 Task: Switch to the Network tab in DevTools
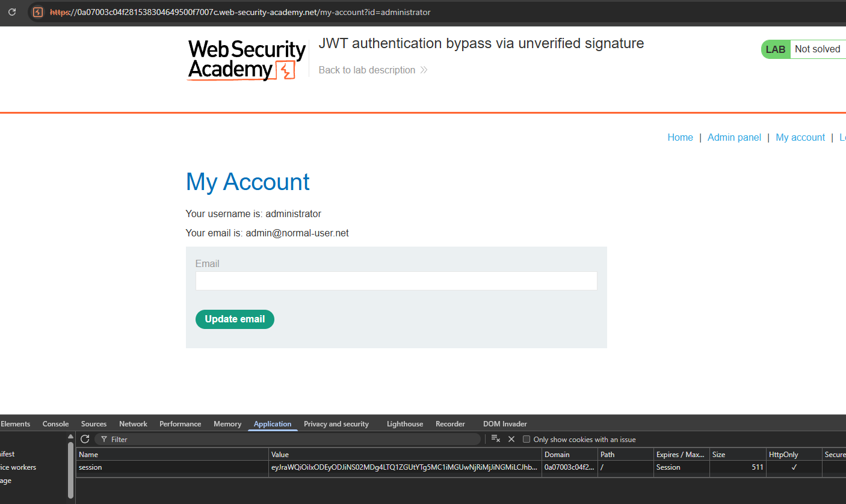click(133, 424)
